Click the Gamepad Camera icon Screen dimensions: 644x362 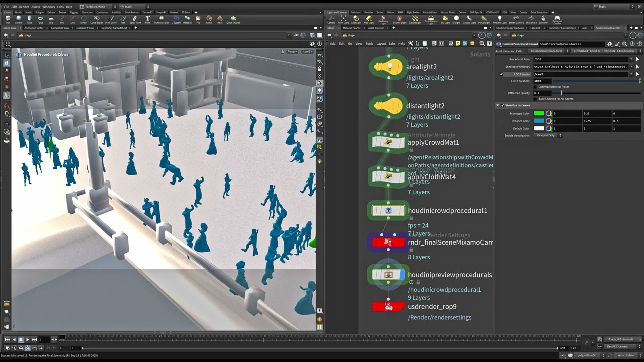(557, 20)
